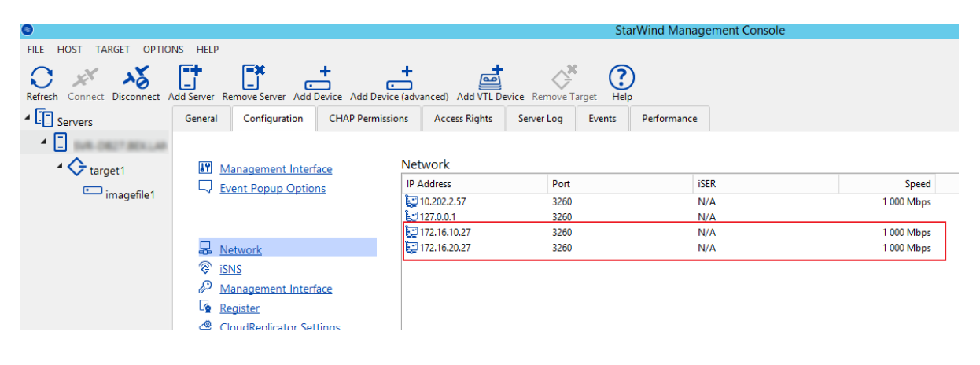The height and width of the screenshot is (365, 980).
Task: Collapse the blurred server node
Action: [x=45, y=142]
